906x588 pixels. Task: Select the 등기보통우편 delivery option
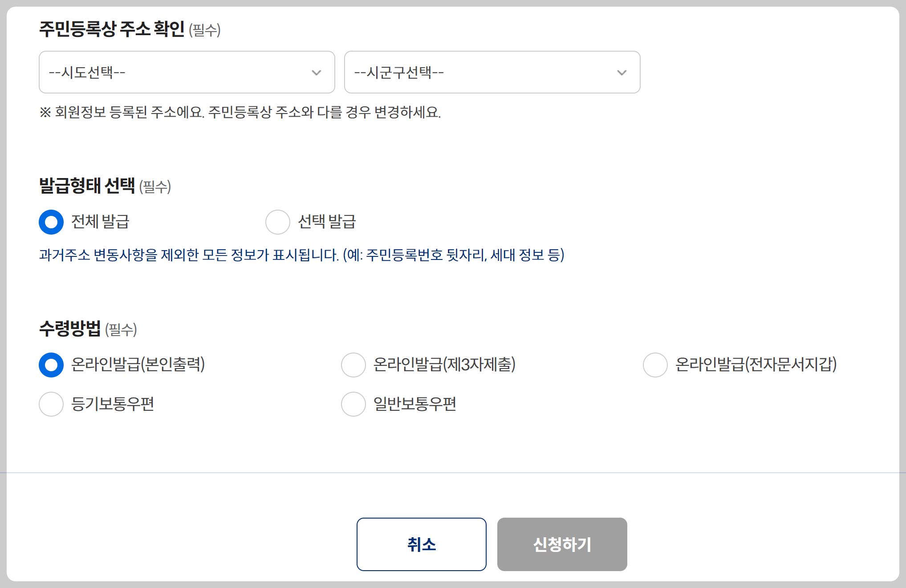51,404
